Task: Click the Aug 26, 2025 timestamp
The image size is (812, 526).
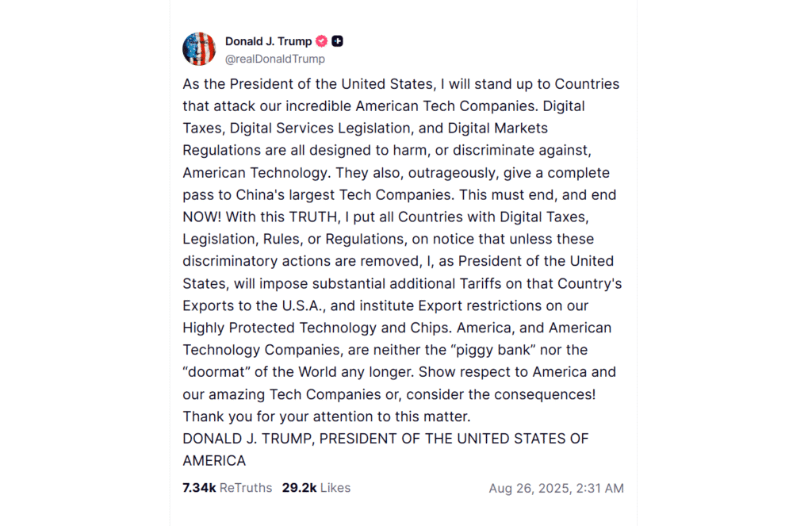Action: pyautogui.click(x=556, y=489)
